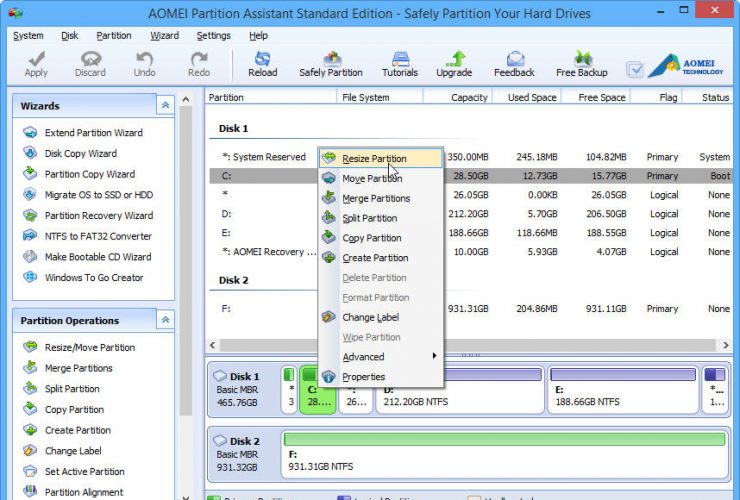740x500 pixels.
Task: Sort by the Used Space column header
Action: tap(527, 97)
